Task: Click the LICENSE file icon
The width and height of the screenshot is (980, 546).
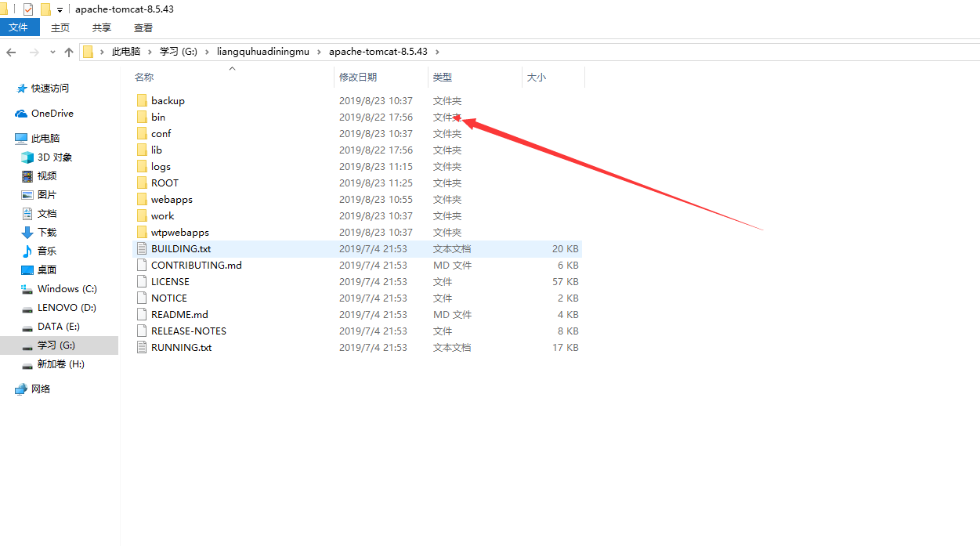Action: [142, 281]
